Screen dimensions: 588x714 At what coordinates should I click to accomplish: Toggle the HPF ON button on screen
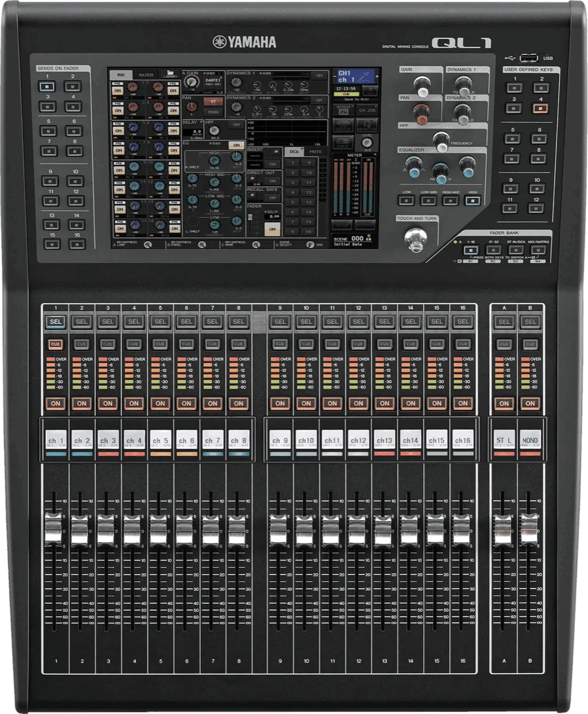236,124
